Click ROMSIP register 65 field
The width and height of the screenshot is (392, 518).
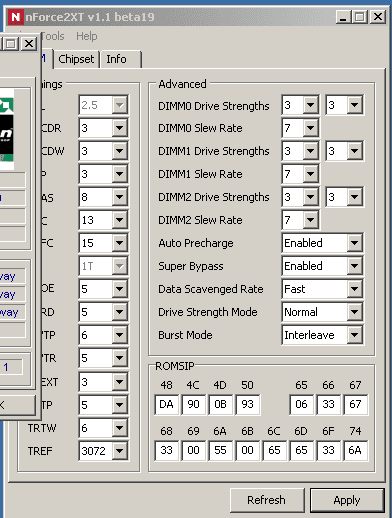(x=301, y=405)
